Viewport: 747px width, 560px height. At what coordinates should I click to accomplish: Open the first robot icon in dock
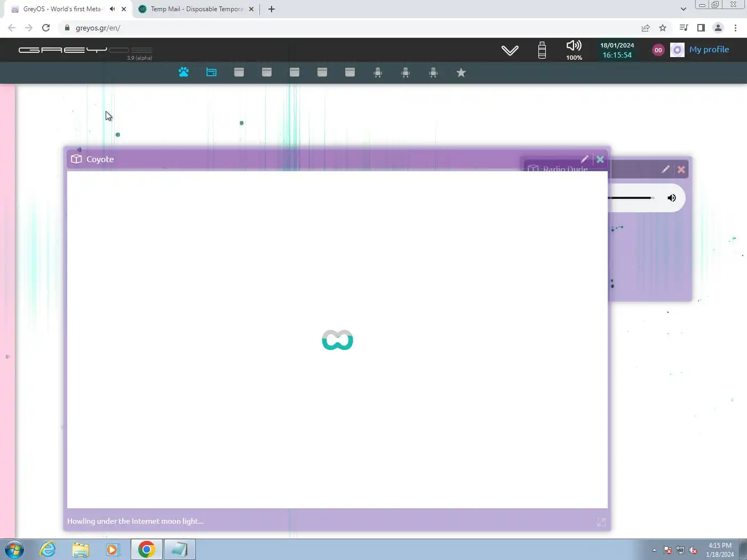pos(378,73)
